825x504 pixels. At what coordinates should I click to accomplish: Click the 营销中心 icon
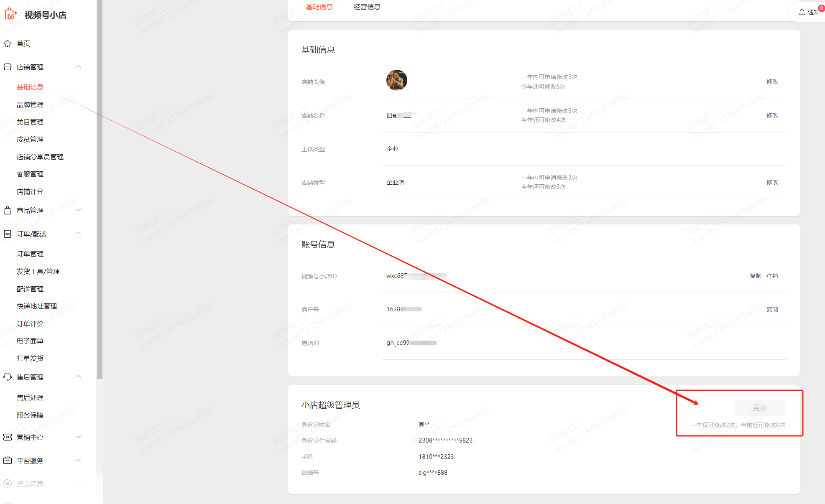pos(8,437)
